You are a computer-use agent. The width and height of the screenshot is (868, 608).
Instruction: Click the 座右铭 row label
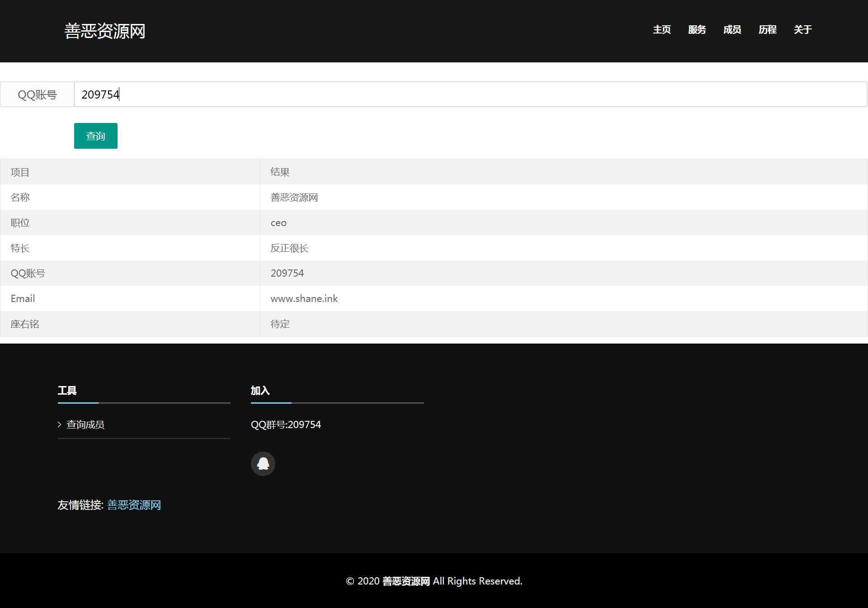[25, 324]
